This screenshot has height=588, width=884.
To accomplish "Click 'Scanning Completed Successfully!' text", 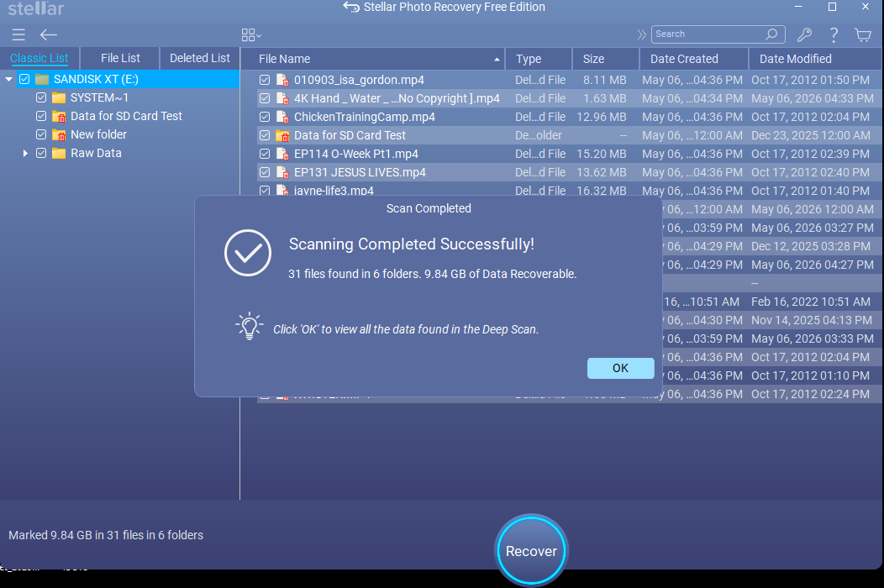I will tap(412, 244).
